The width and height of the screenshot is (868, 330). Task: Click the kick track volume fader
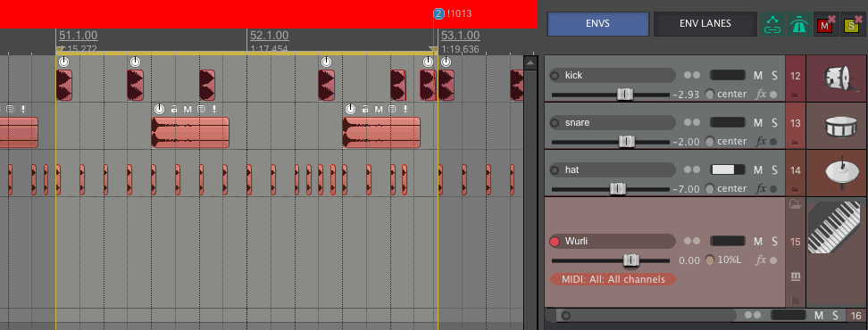625,95
